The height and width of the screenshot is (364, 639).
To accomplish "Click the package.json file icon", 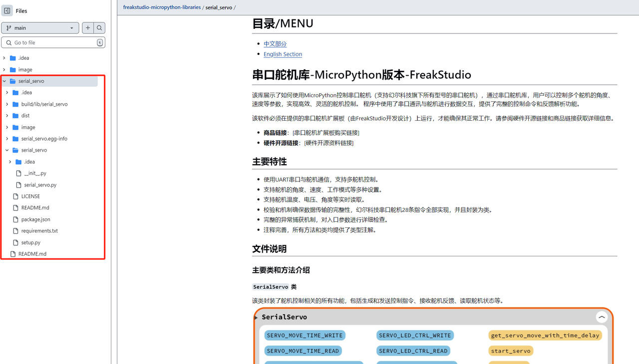I will (16, 219).
